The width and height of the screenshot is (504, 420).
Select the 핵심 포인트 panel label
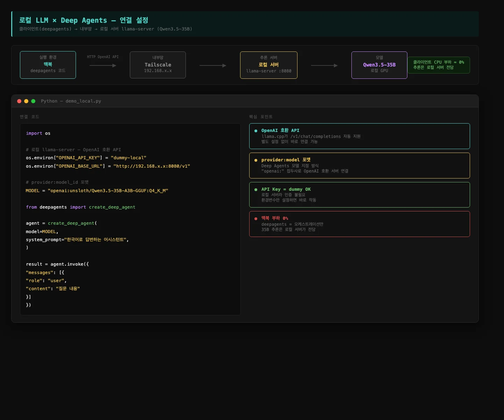click(x=260, y=117)
